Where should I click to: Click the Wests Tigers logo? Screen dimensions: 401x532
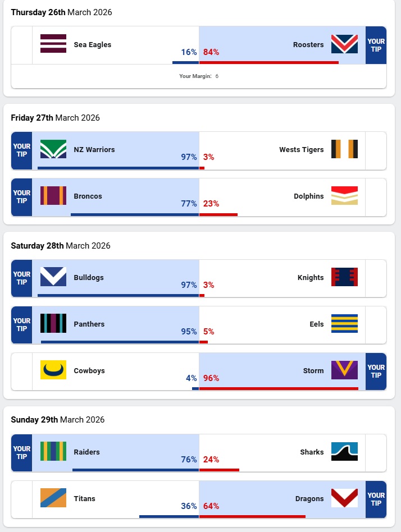[x=344, y=149]
